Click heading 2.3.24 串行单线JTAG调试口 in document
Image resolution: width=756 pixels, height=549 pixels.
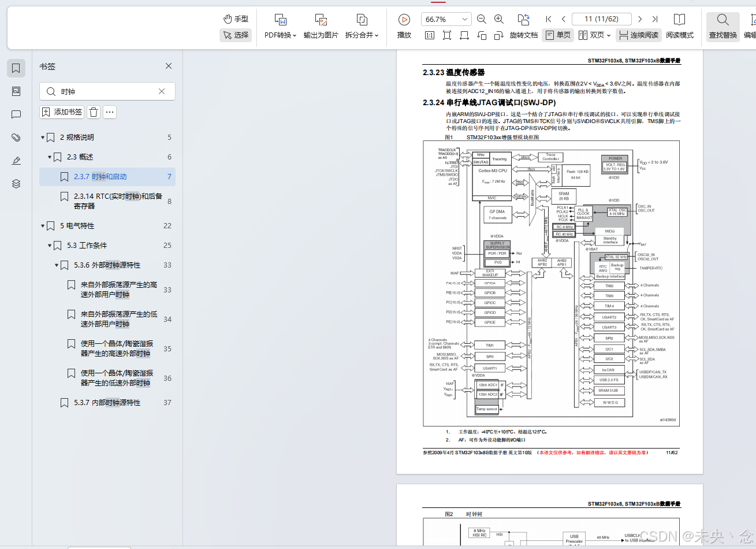[489, 102]
